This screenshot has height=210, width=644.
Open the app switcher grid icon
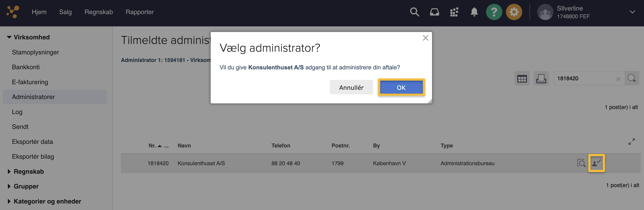point(454,12)
